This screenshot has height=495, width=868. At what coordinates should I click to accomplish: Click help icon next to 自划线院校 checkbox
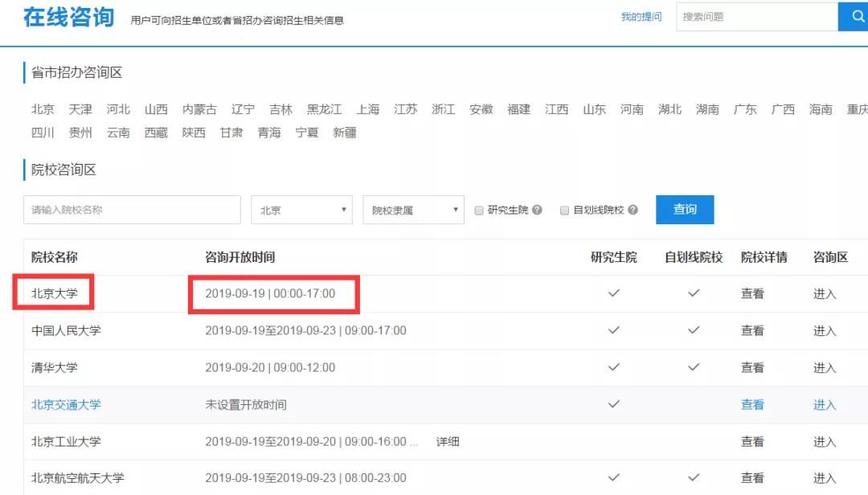[633, 210]
